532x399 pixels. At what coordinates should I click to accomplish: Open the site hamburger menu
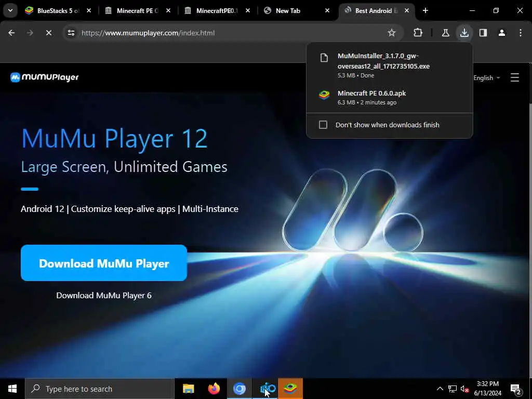point(515,77)
